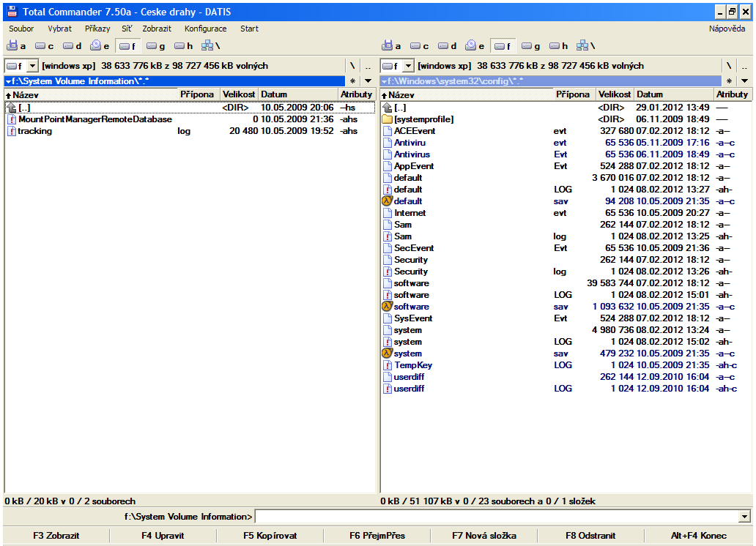Image resolution: width=756 pixels, height=546 pixels.
Task: Switch left panel to drive a
Action: (16, 46)
